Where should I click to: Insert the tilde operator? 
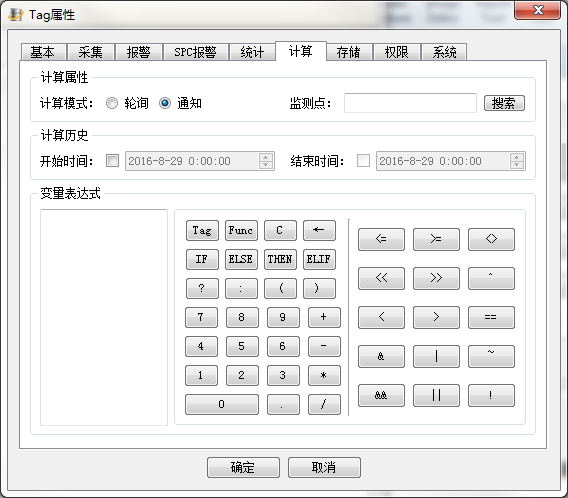(491, 356)
